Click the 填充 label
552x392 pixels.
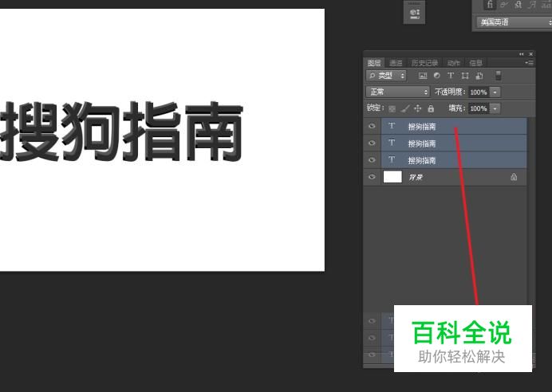pyautogui.click(x=456, y=108)
